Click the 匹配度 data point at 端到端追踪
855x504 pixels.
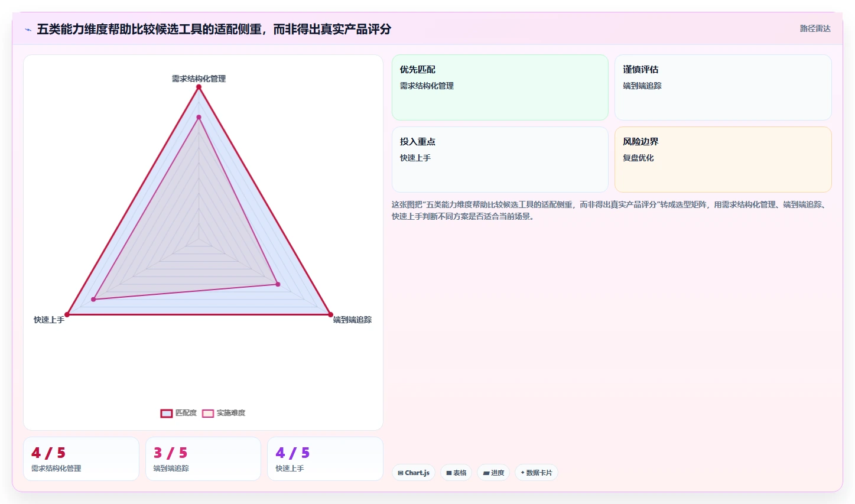click(330, 314)
